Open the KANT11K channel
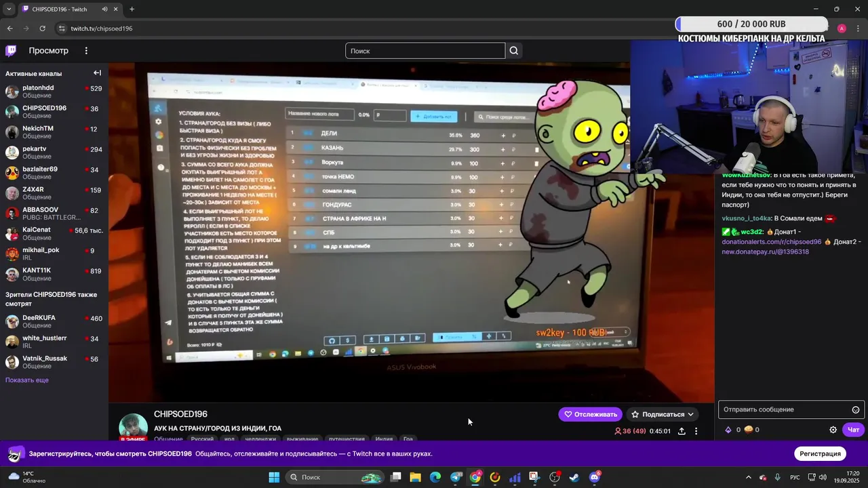Viewport: 868px width, 488px height. pos(54,274)
